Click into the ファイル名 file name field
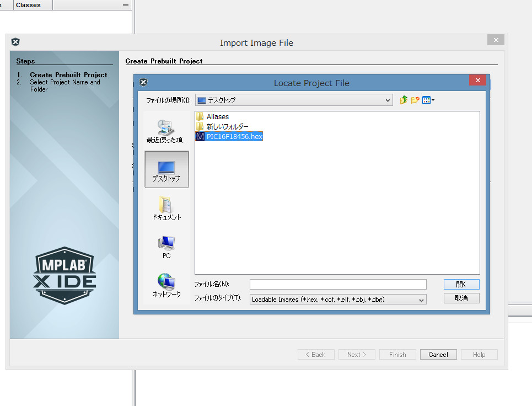Image resolution: width=532 pixels, height=406 pixels. click(x=338, y=284)
